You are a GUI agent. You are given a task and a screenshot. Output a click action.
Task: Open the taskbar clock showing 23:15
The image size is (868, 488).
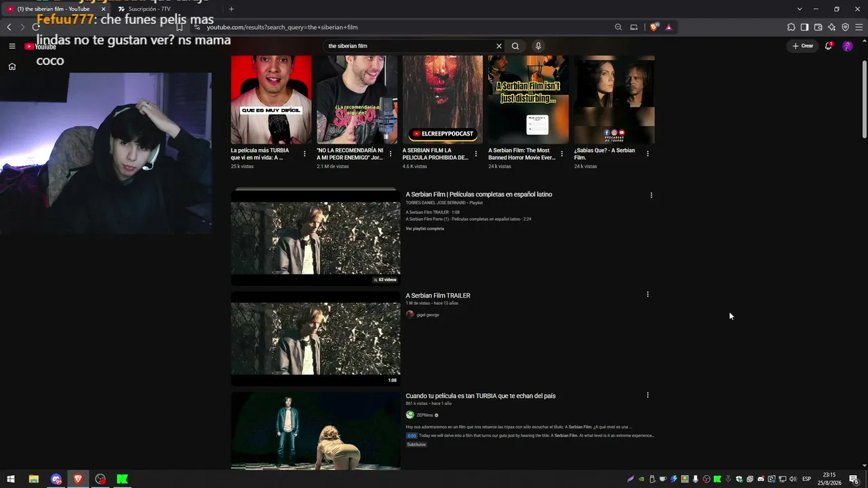829,479
